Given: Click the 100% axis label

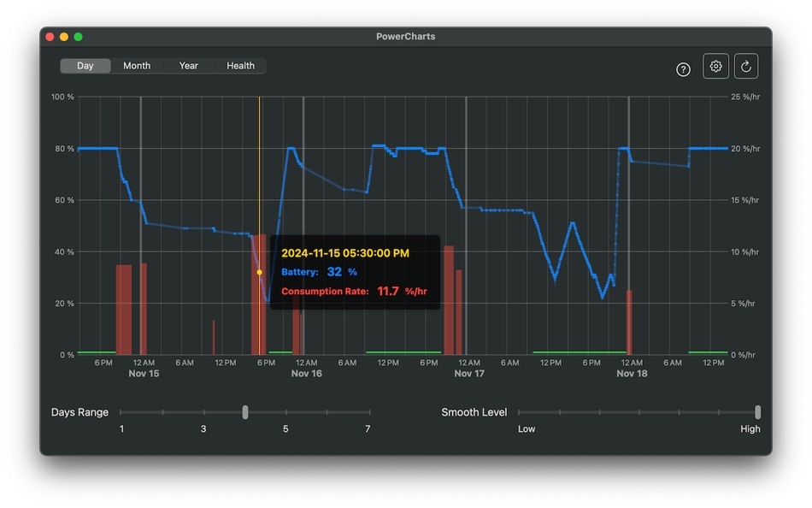Looking at the screenshot, I should click(63, 97).
